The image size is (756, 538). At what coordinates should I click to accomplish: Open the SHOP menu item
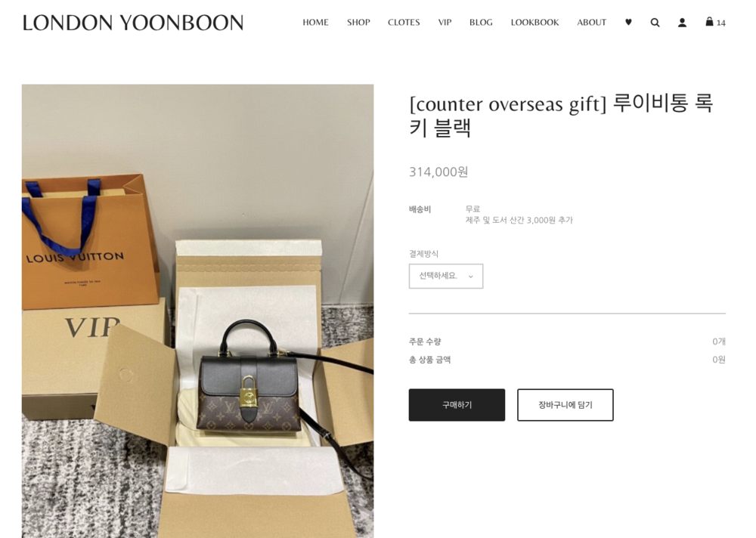click(x=358, y=22)
